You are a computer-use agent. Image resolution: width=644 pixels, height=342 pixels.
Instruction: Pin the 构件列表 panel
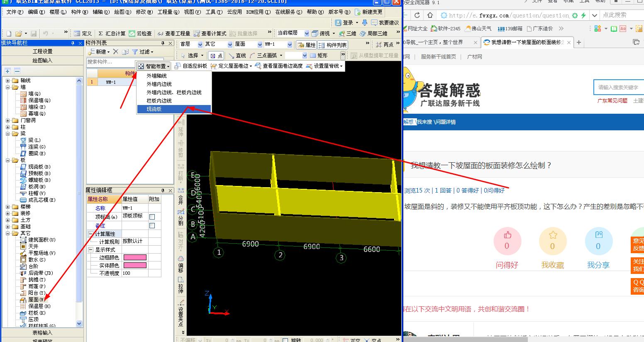[163, 43]
